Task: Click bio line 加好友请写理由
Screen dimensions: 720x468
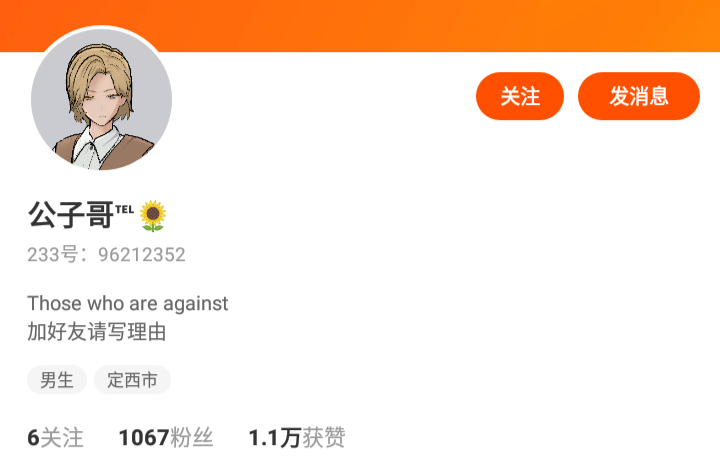Action: 96,332
